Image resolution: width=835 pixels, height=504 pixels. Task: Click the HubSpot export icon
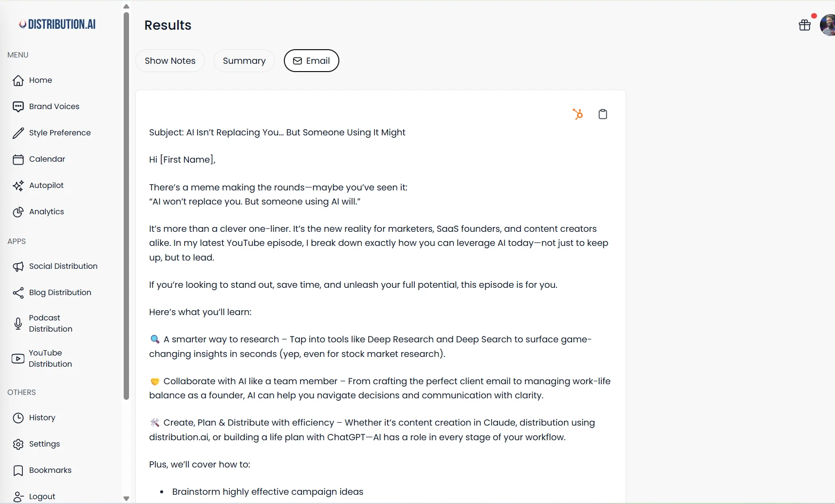[x=578, y=114]
